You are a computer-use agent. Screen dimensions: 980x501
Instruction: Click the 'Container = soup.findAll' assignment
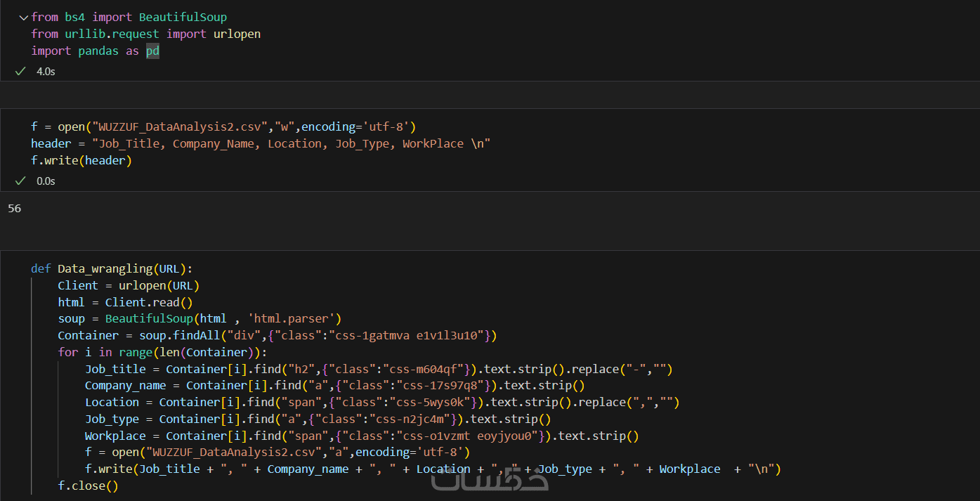coord(139,335)
